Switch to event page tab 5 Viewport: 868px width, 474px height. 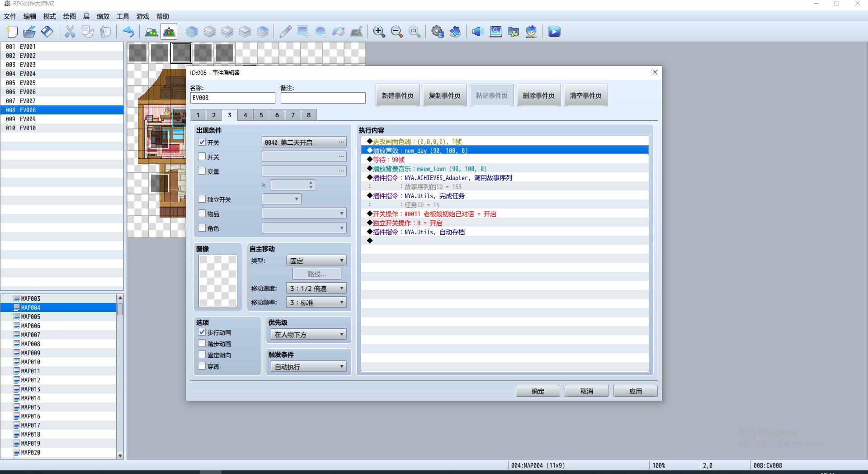[x=261, y=115]
